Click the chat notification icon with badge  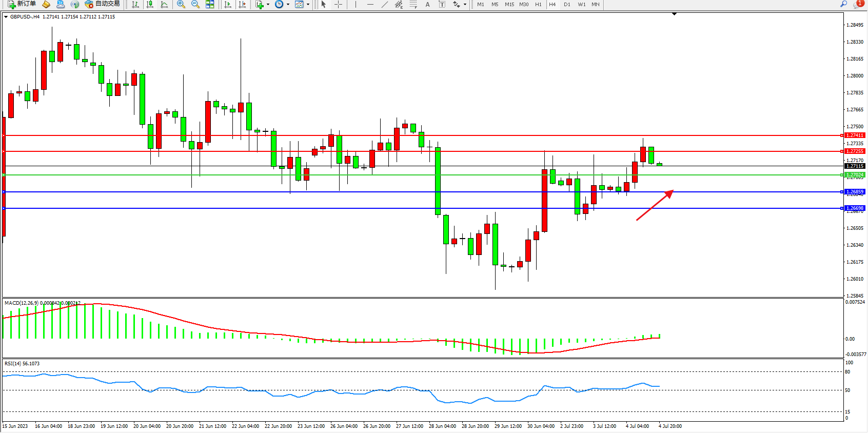pyautogui.click(x=858, y=4)
